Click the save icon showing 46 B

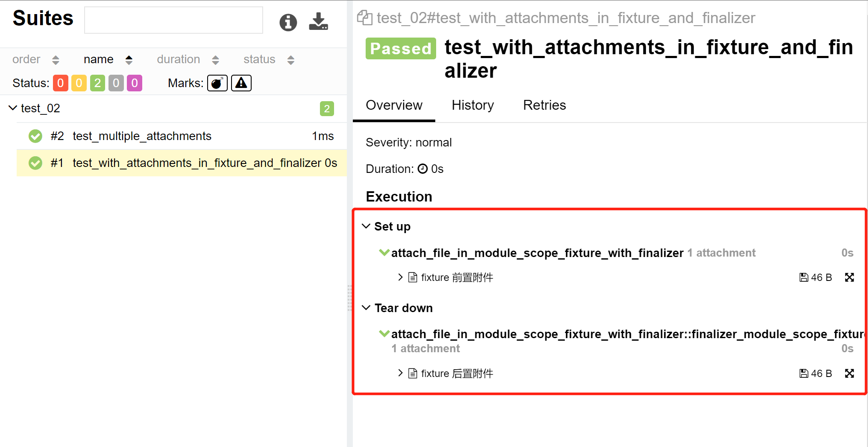tap(803, 277)
